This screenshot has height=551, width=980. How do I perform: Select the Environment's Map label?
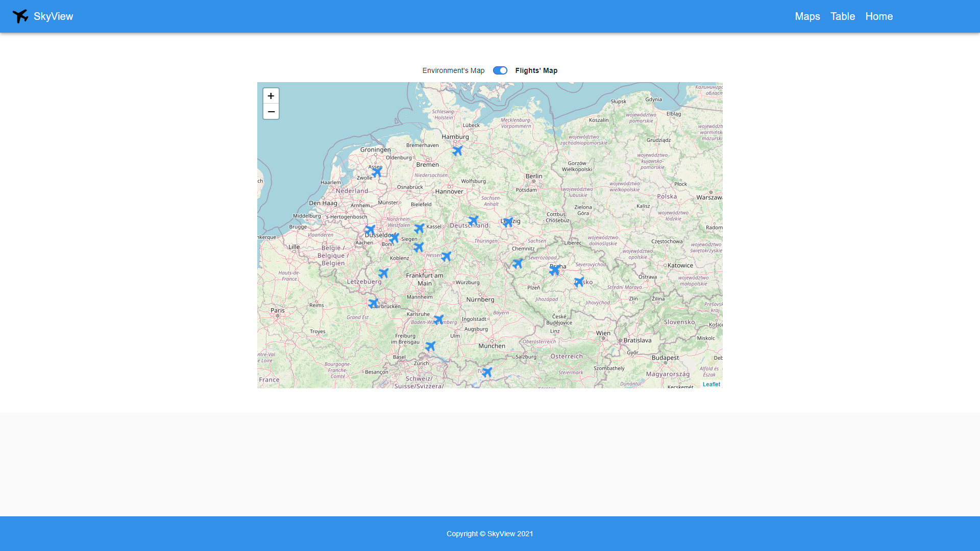pos(453,70)
